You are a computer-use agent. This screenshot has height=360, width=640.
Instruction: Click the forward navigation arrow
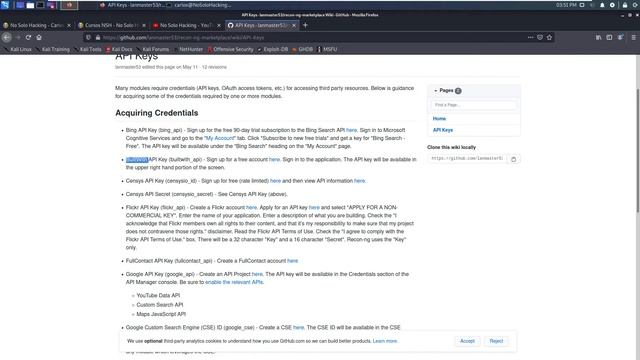18,37
